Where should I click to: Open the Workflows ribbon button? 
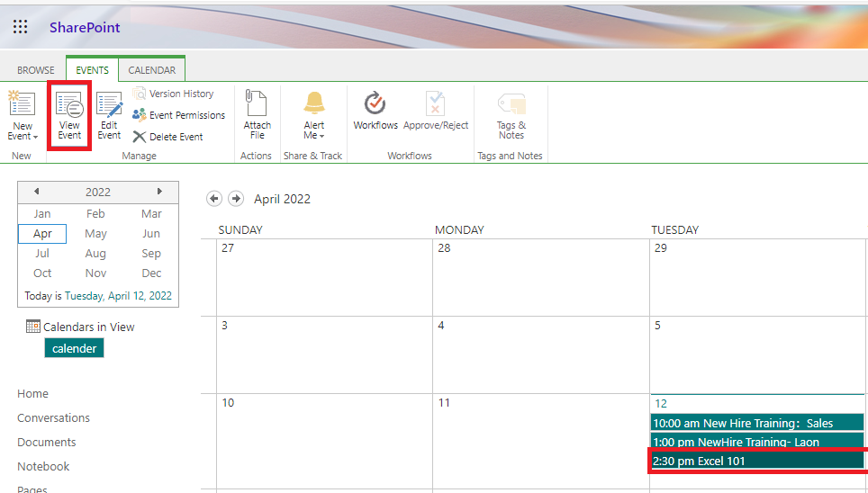coord(375,111)
